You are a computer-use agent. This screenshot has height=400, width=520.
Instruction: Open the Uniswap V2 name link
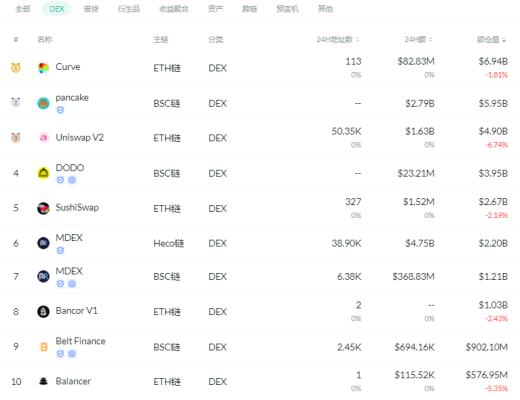[80, 137]
